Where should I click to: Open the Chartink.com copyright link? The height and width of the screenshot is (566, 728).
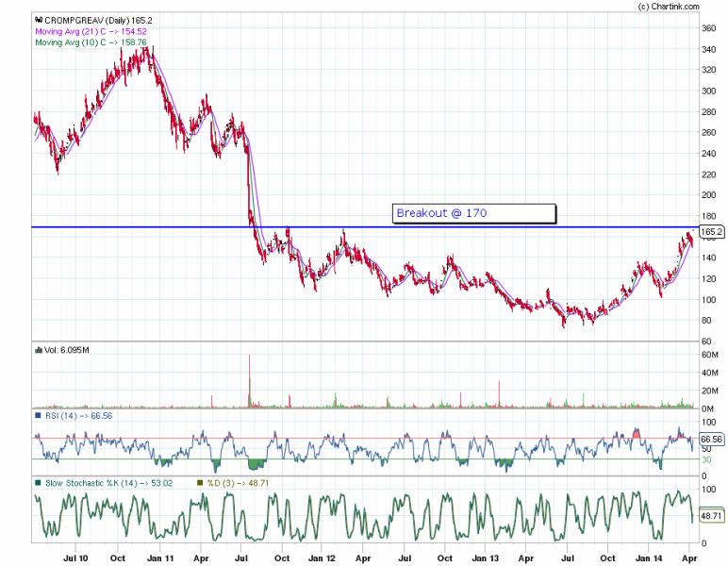click(x=669, y=7)
